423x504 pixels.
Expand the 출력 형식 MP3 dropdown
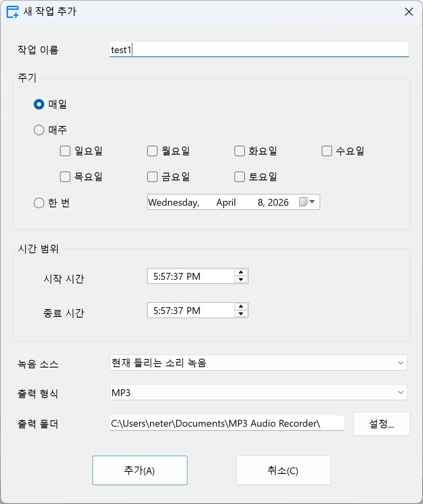click(x=400, y=392)
